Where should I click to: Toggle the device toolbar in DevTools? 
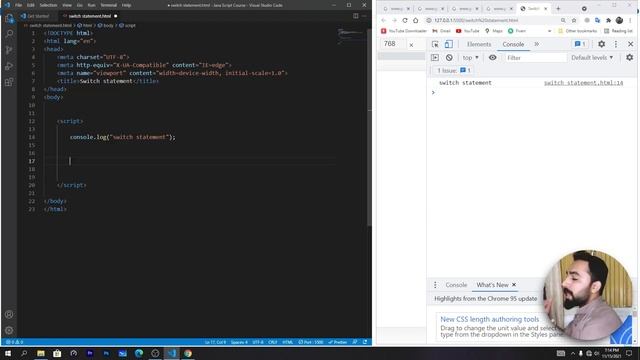pos(449,44)
